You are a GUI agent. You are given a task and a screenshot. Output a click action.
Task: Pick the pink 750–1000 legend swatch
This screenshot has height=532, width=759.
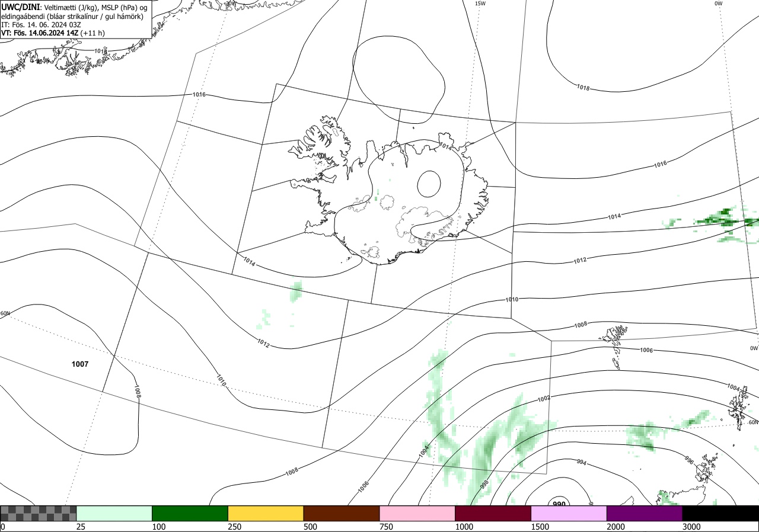point(417,513)
